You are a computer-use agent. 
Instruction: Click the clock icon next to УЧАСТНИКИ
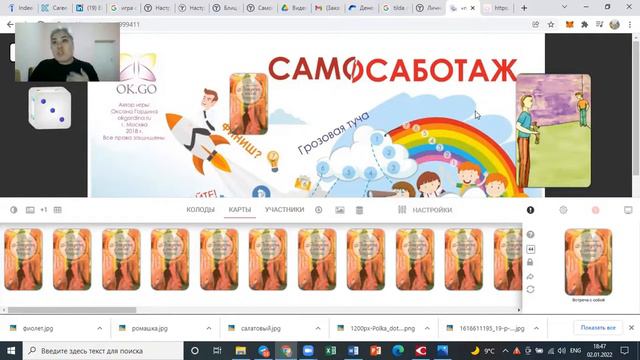tap(319, 210)
